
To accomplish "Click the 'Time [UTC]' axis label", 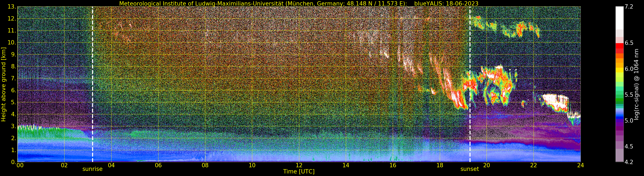I will tap(299, 172).
